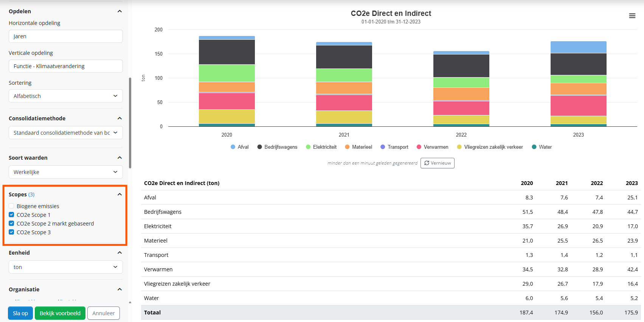Open the Sortering Alfabetisch dropdown
This screenshot has height=322, width=644.
pyautogui.click(x=65, y=96)
